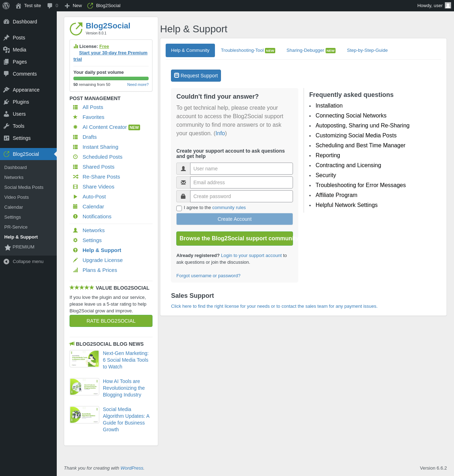Focus the Email address field
454x476 pixels.
pos(241,182)
